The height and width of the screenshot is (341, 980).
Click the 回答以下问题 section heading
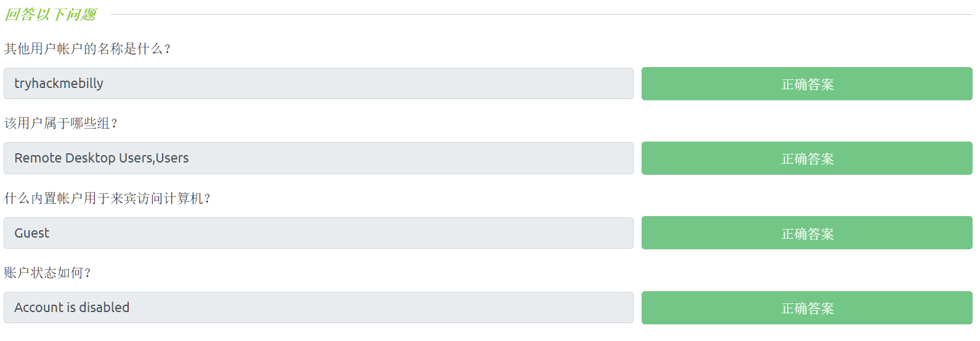pyautogui.click(x=51, y=14)
